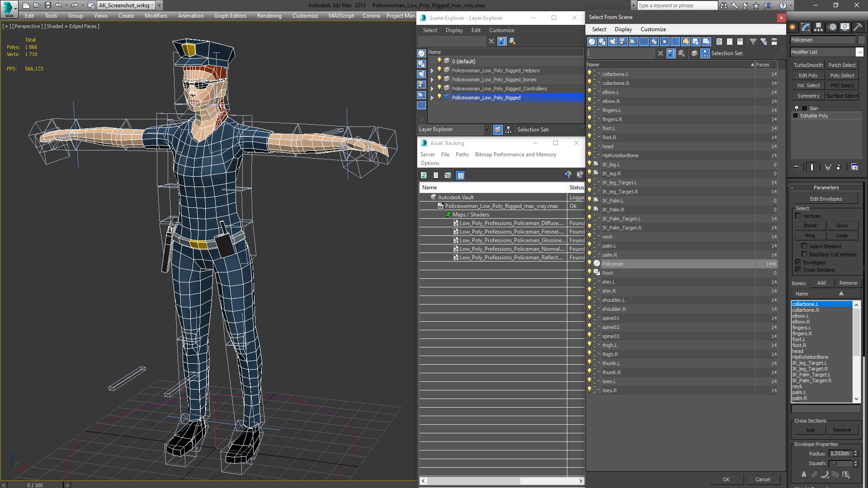This screenshot has width=868, height=488.
Task: Click Add button next to Bones
Action: [821, 283]
